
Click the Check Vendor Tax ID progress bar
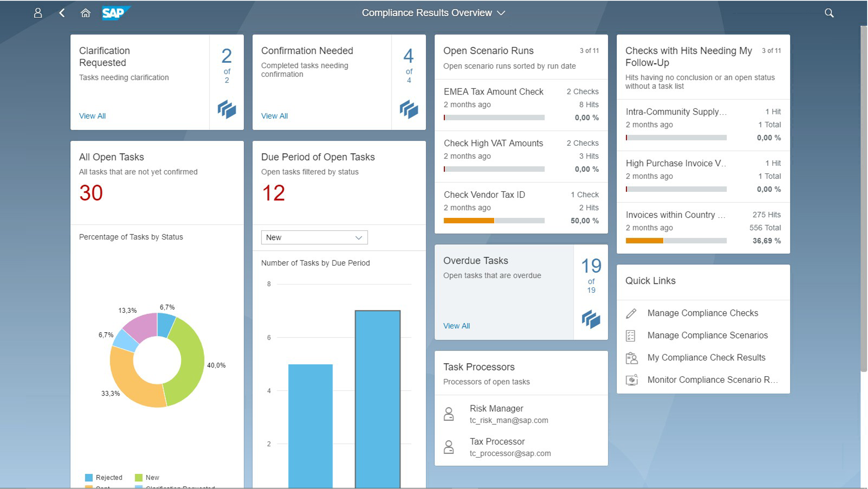494,221
